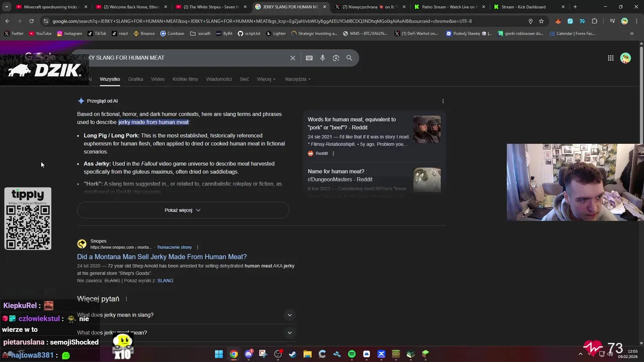Open the Instagram bookmark
Image resolution: width=644 pixels, height=362 pixels.
(69, 34)
